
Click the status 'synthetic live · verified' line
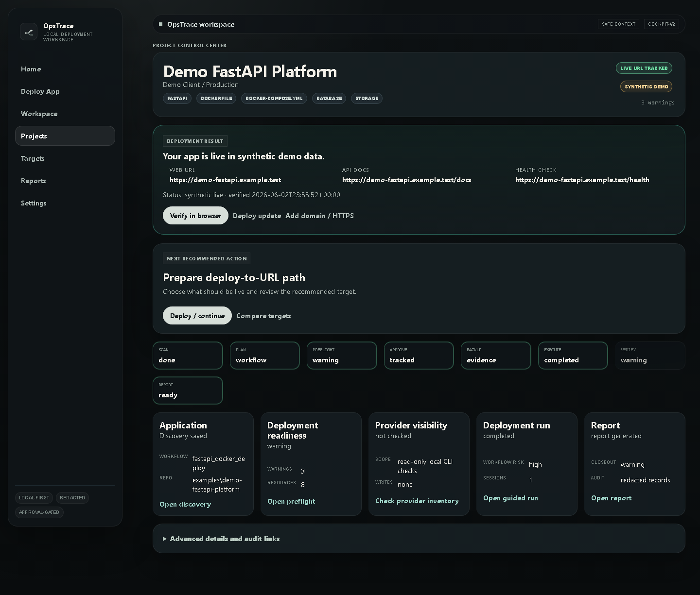coord(251,195)
